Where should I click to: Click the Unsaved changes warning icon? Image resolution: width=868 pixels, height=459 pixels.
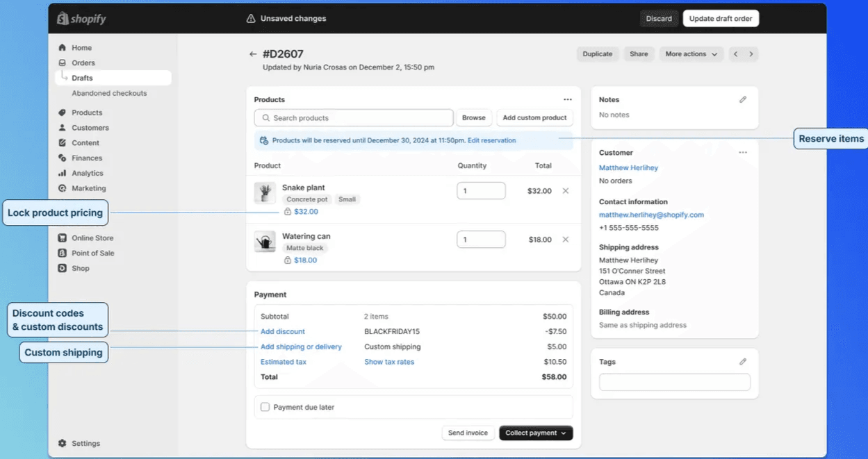[251, 19]
